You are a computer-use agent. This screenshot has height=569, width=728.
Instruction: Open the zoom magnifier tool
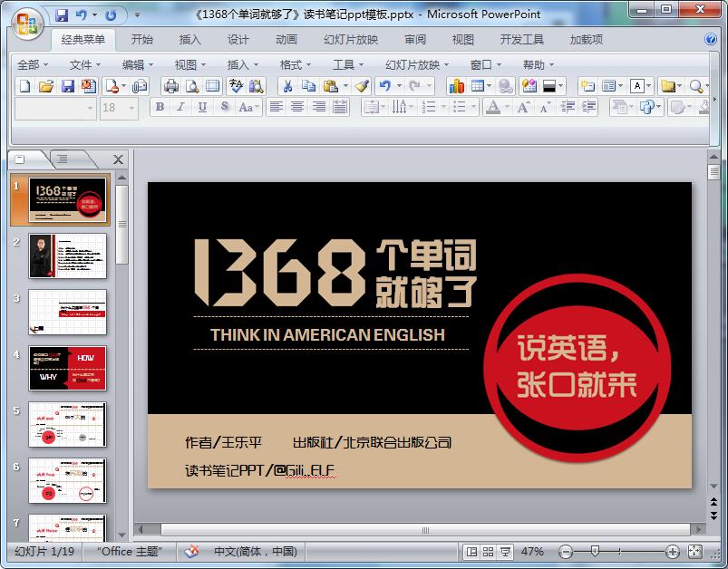[x=695, y=86]
